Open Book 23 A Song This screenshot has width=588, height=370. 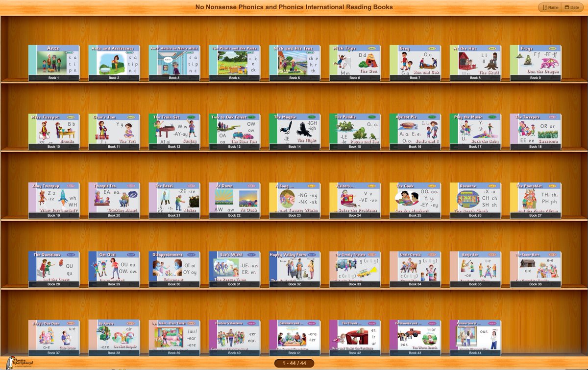(x=295, y=201)
